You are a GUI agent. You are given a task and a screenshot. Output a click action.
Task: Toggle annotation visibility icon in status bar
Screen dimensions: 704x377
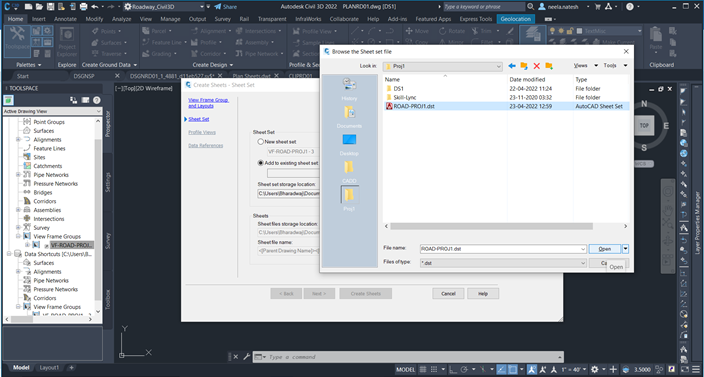(x=532, y=369)
